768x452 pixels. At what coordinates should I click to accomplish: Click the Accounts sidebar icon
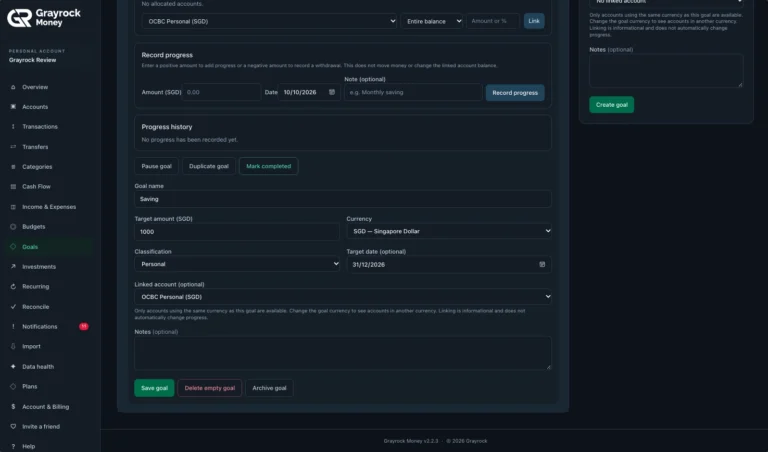point(13,107)
